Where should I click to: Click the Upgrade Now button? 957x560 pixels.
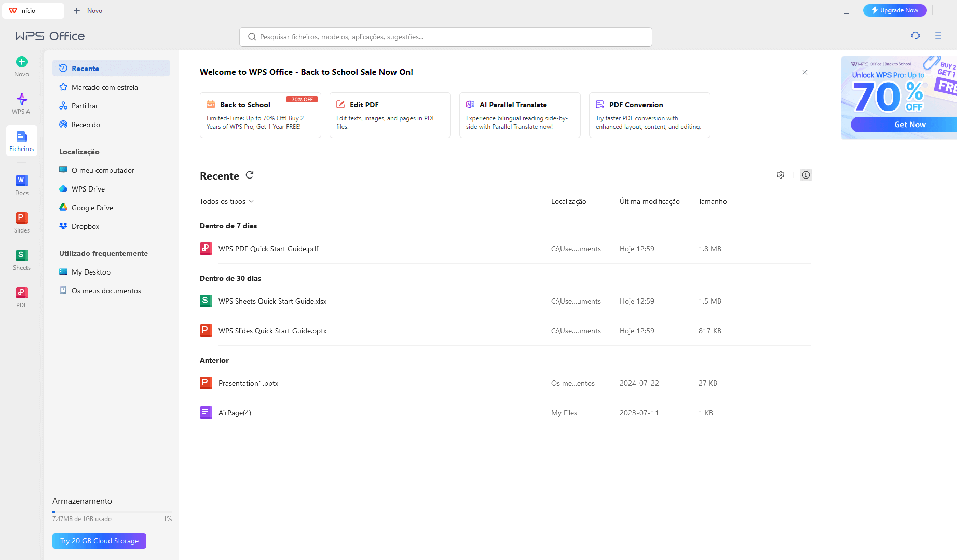(895, 10)
